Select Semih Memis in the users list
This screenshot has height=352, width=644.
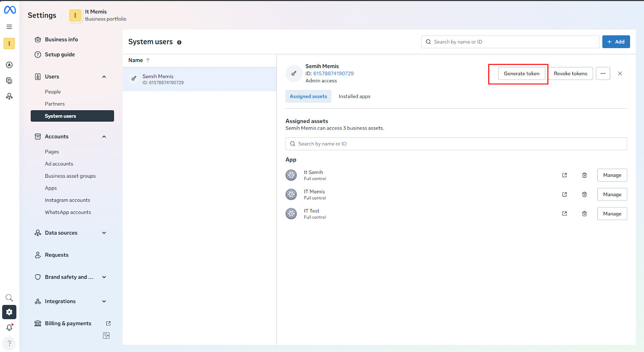[200, 79]
